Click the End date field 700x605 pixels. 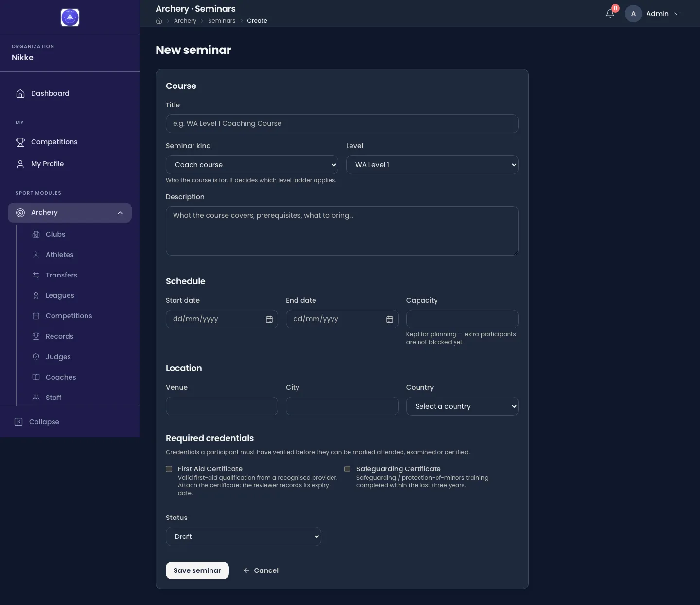pyautogui.click(x=342, y=319)
